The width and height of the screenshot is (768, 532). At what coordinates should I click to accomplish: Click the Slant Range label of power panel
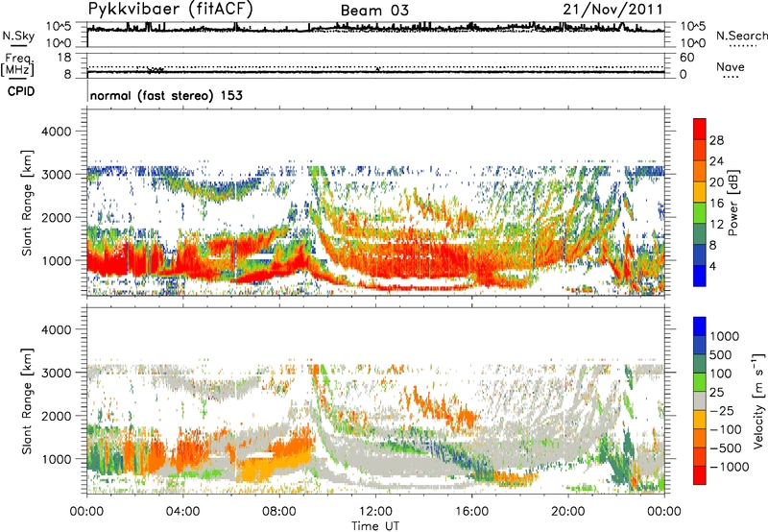27,203
